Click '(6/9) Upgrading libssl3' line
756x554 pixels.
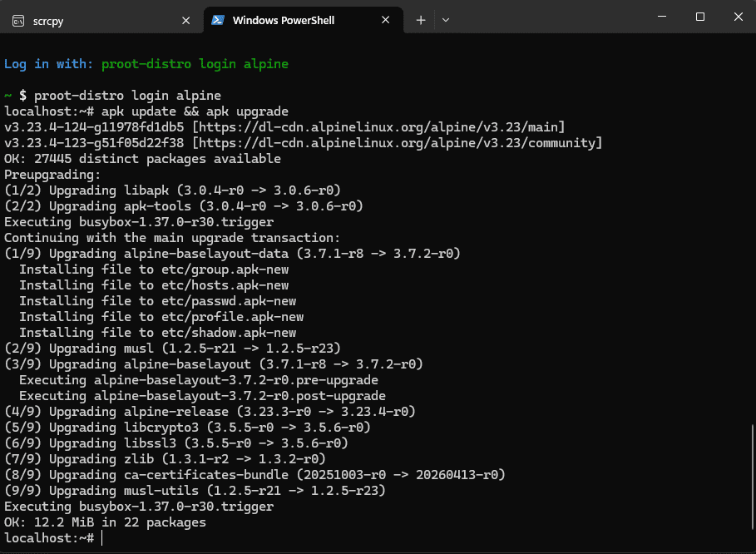coord(176,443)
